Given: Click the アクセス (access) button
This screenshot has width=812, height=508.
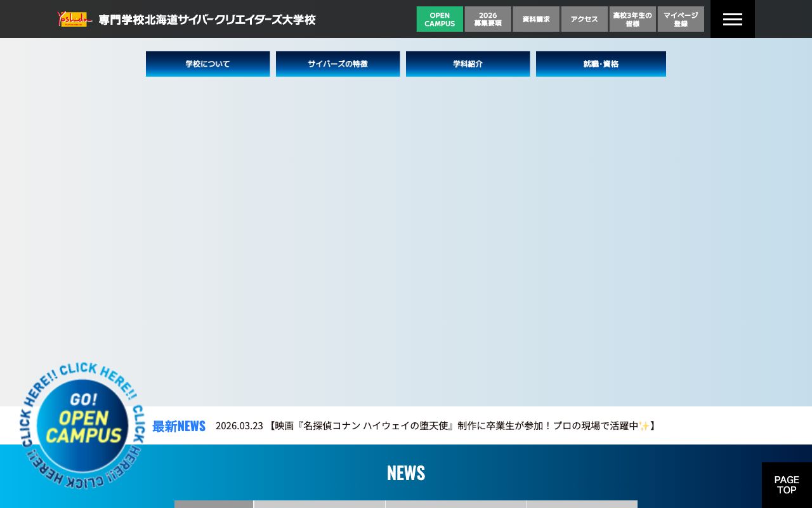Looking at the screenshot, I should 584,18.
